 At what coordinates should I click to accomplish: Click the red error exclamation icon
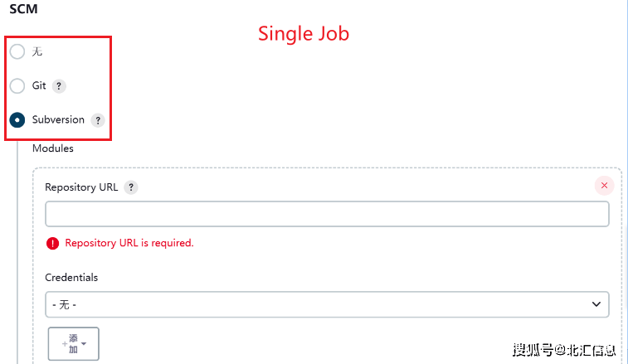[52, 243]
